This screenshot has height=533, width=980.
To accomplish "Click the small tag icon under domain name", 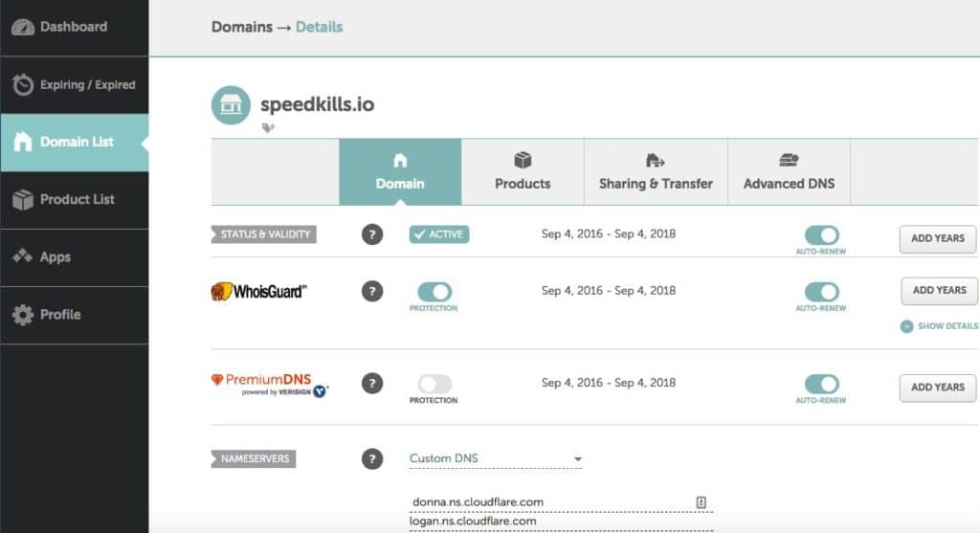I will (268, 127).
